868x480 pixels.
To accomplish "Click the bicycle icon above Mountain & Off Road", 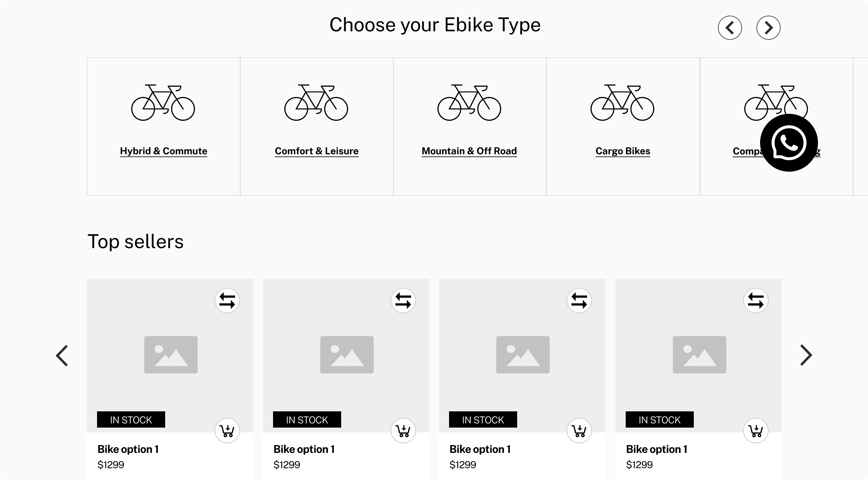I will pos(469,103).
